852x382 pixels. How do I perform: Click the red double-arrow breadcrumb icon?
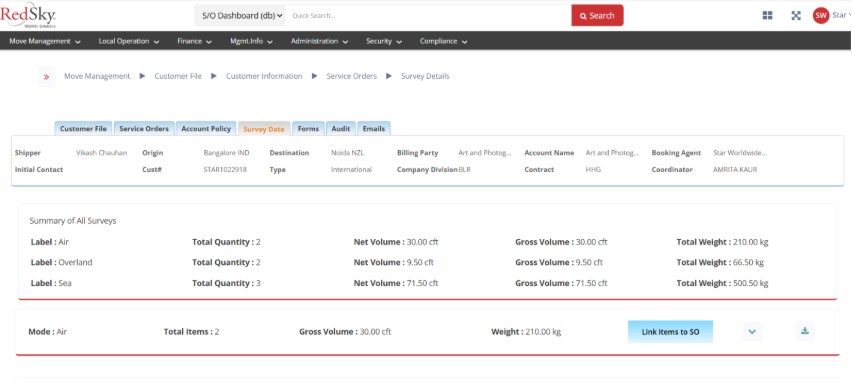[x=46, y=77]
